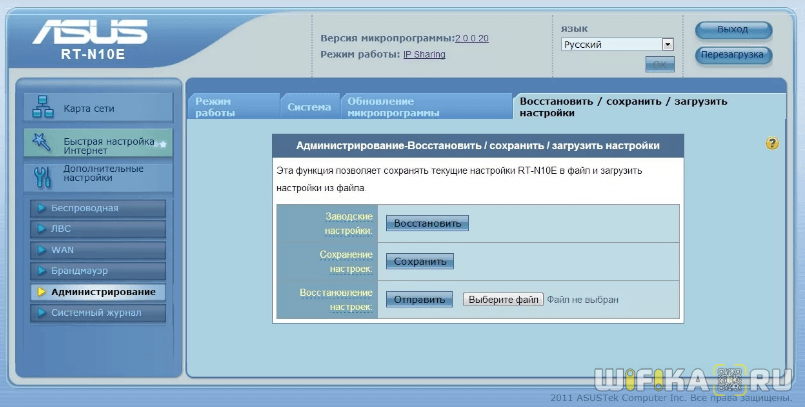This screenshot has width=805, height=407.
Task: Open the язык language dropdown
Action: pos(617,45)
